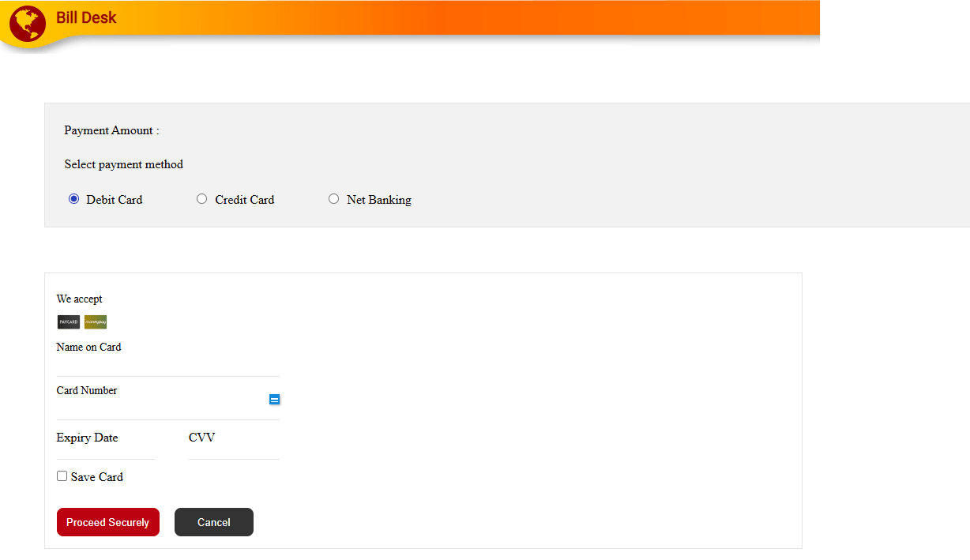Screen dimensions: 970x560
Task: Click the 'Select payment method' text
Action: coord(124,164)
